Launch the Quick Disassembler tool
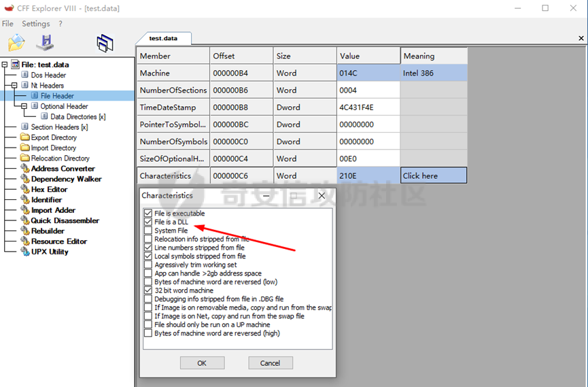This screenshot has width=588, height=387. 65,220
